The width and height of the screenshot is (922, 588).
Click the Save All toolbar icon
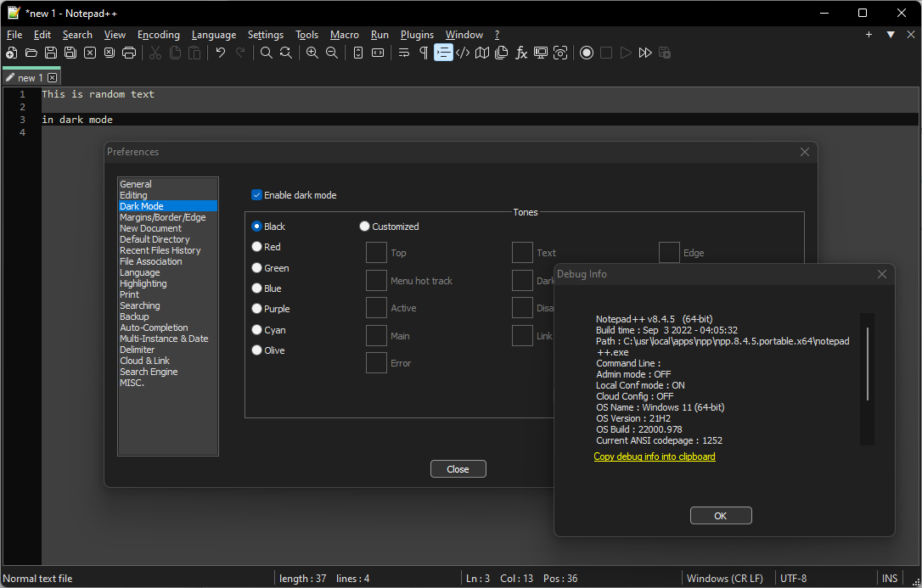point(70,53)
